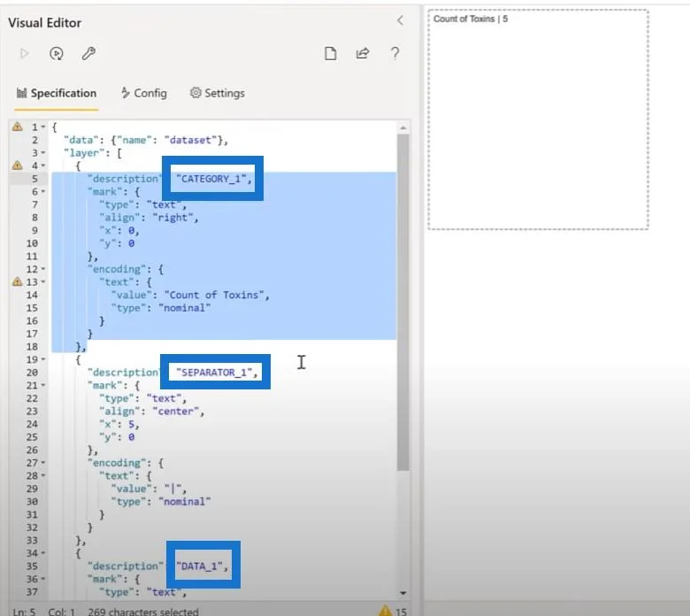Click the "269 characters selected" status text
The width and height of the screenshot is (690, 616).
click(143, 612)
